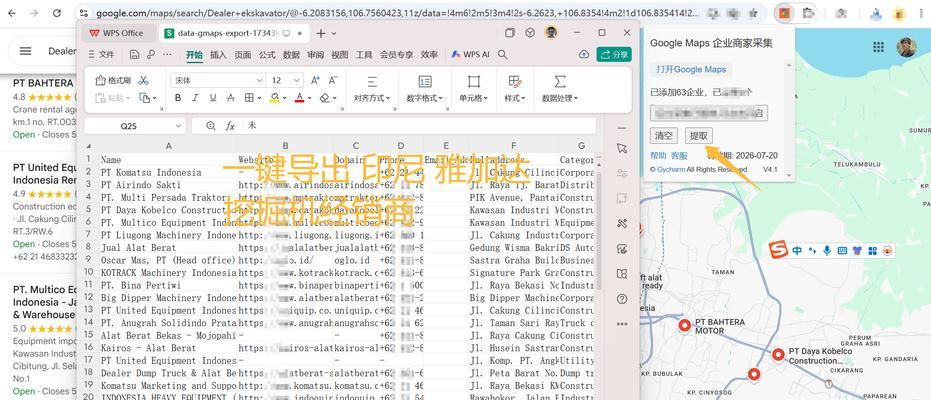Reload the page in Chrome
This screenshot has width=931, height=400.
pos(56,12)
